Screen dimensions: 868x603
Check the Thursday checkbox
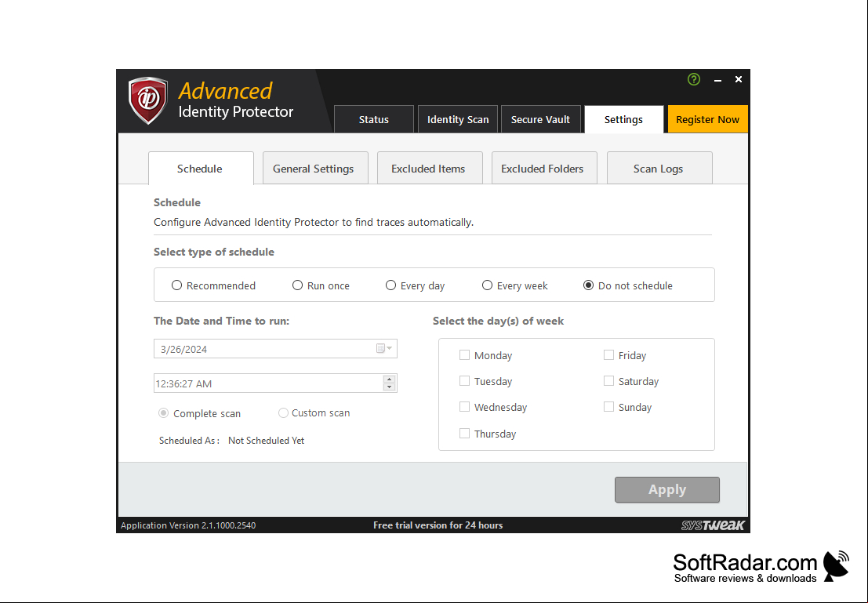point(464,434)
